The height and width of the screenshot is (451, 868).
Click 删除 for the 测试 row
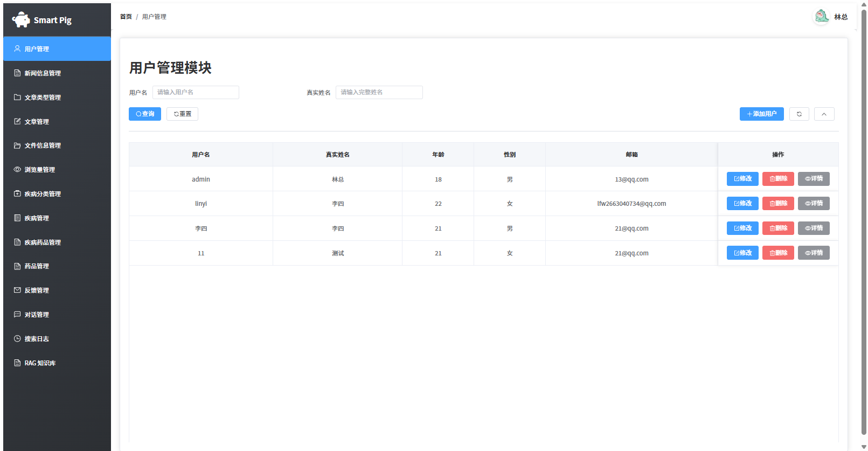pyautogui.click(x=778, y=253)
